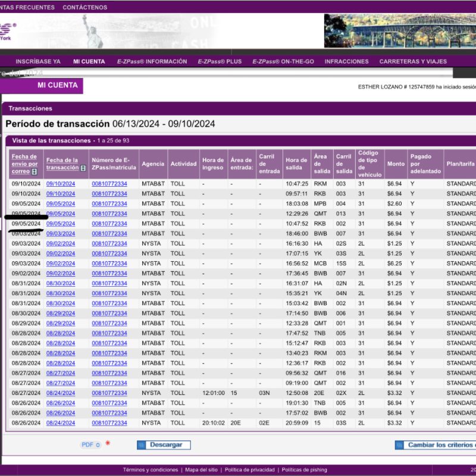This screenshot has width=476, height=476.
Task: Click the CONTÁCTENOS link at top
Action: point(85,7)
